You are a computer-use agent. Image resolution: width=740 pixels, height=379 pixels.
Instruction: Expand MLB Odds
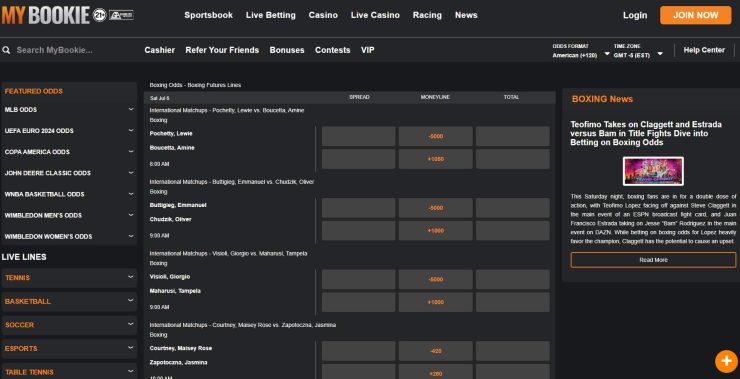pyautogui.click(x=69, y=109)
